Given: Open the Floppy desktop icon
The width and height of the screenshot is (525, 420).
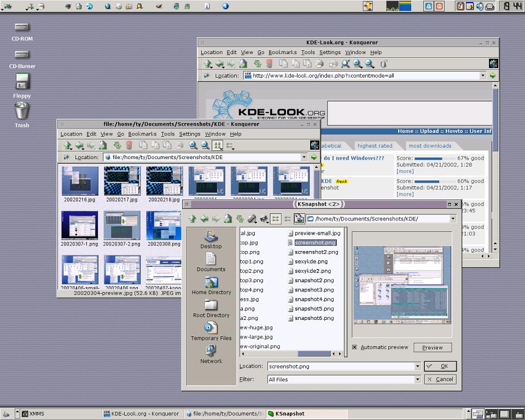Looking at the screenshot, I should (22, 86).
